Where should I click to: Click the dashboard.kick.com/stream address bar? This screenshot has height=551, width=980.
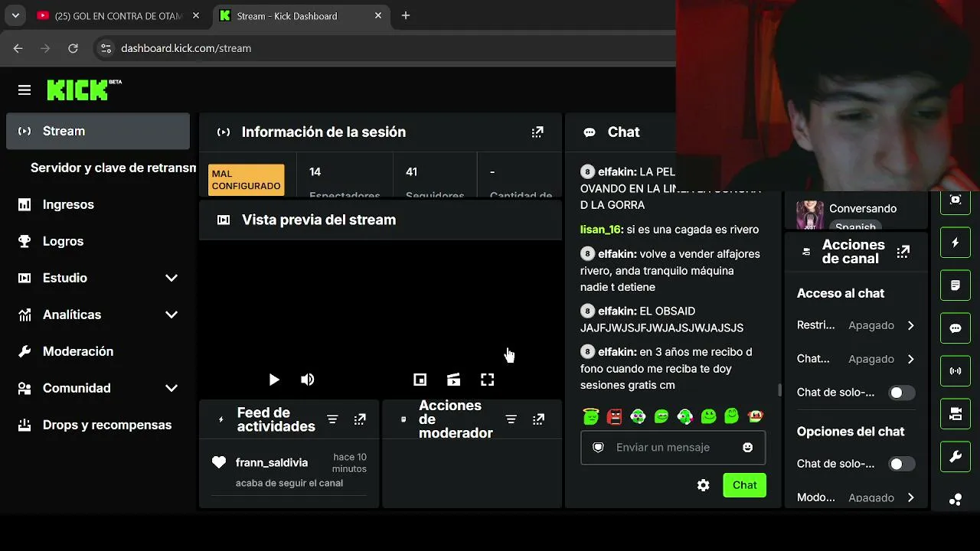[186, 48]
